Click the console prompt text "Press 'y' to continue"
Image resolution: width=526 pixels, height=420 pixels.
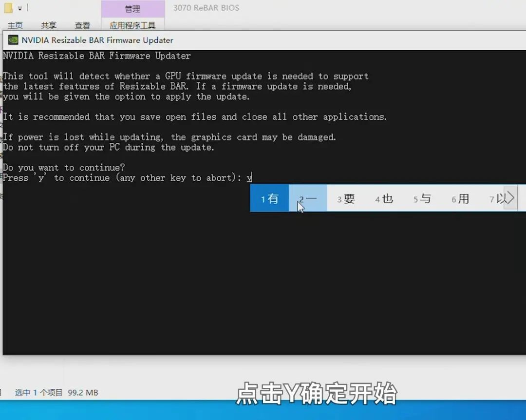pos(56,178)
